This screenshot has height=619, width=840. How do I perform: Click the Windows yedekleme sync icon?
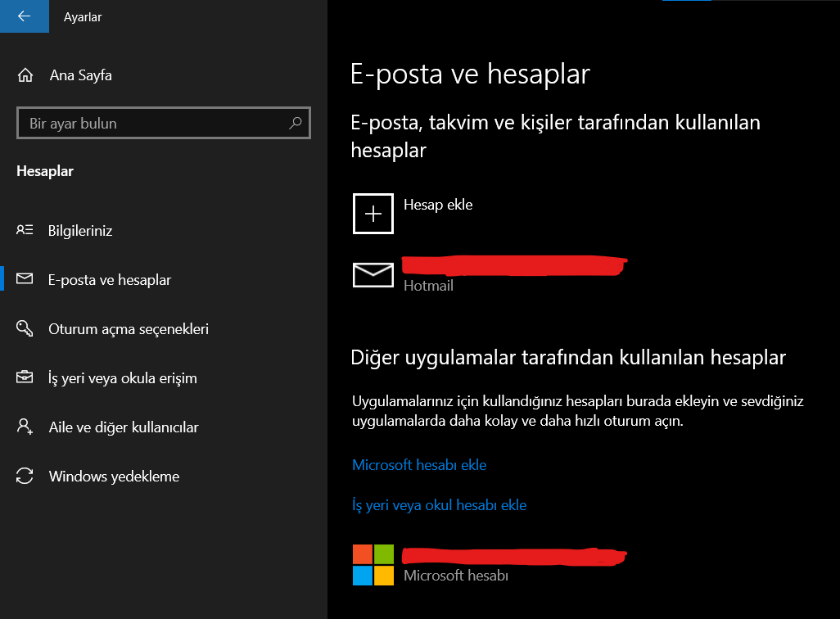(x=25, y=476)
